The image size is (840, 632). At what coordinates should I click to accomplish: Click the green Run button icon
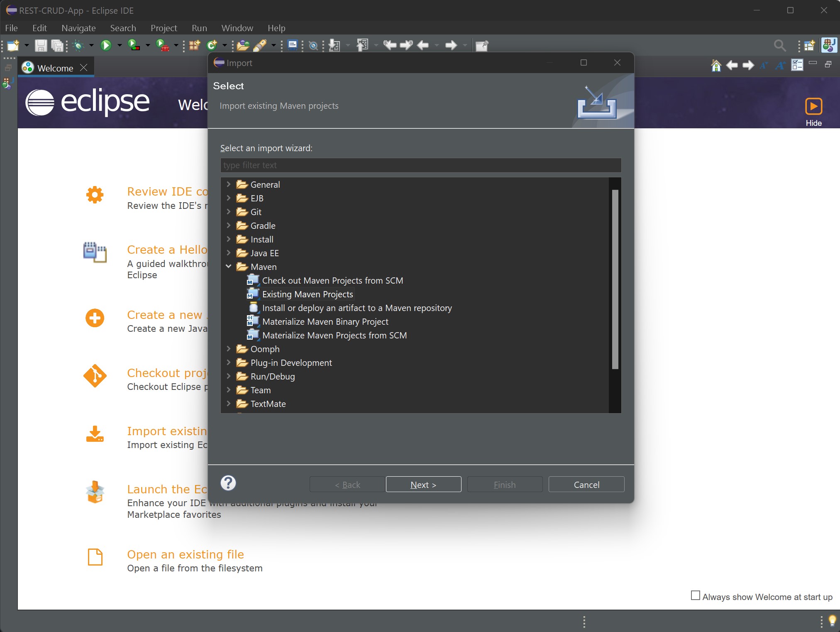tap(106, 45)
